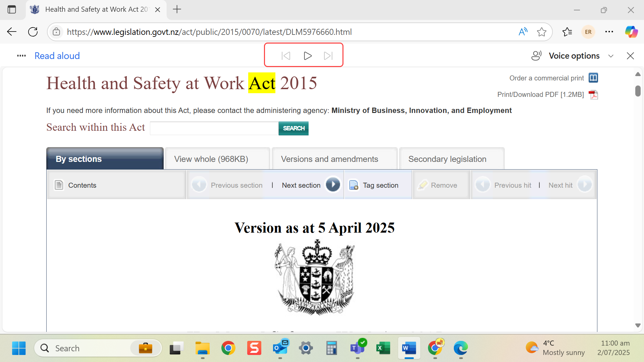Open Microsoft Teams from taskbar
This screenshot has width=644, height=362.
click(358, 348)
